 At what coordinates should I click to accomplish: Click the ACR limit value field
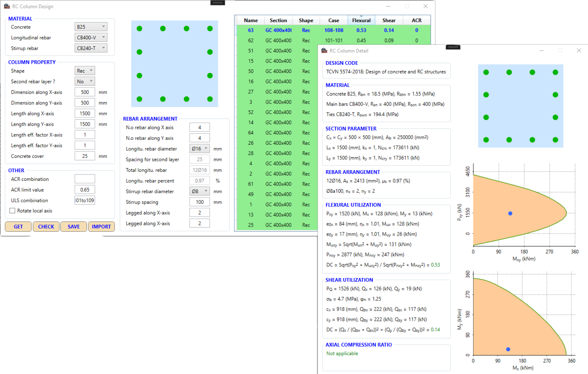tap(85, 190)
